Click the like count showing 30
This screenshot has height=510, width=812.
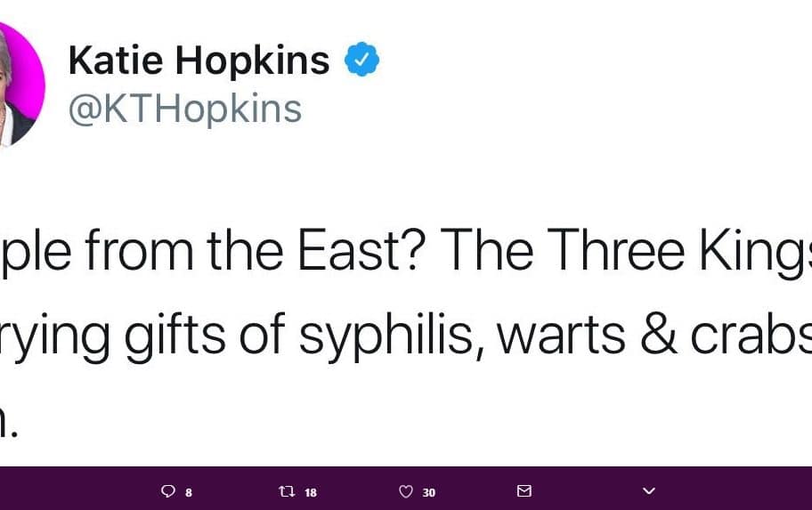click(x=429, y=492)
